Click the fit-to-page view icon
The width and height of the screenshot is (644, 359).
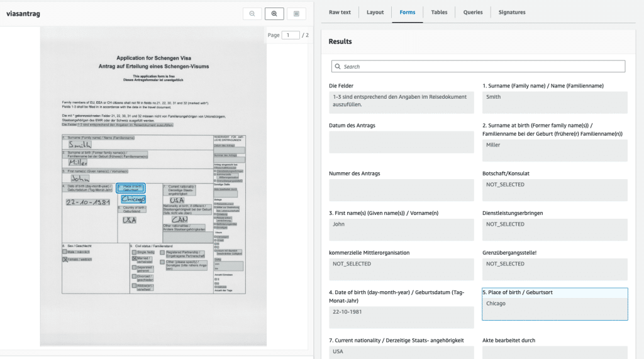296,14
